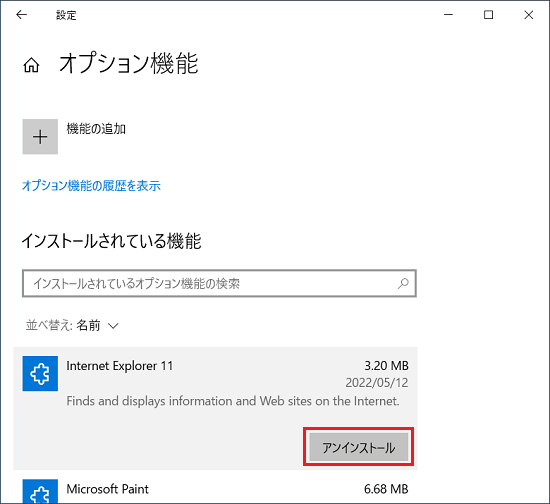This screenshot has height=504, width=550.
Task: Open オプション機能の履歴を表示 link
Action: tap(91, 186)
